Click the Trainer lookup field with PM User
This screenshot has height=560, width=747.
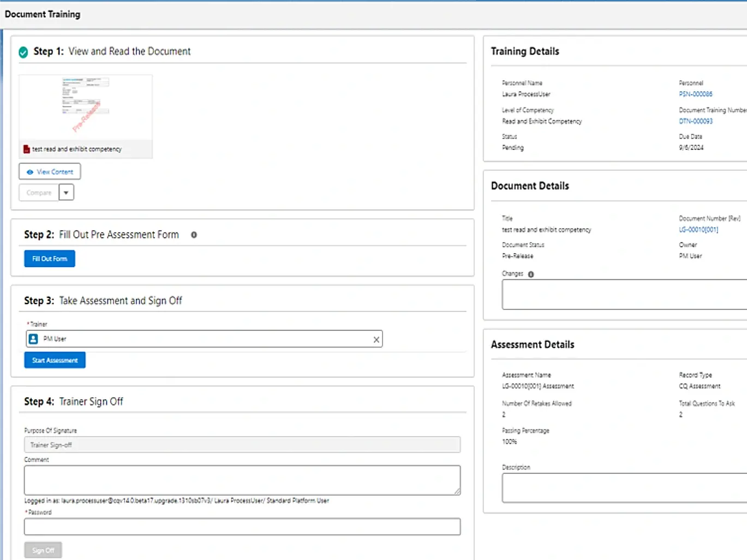point(204,339)
